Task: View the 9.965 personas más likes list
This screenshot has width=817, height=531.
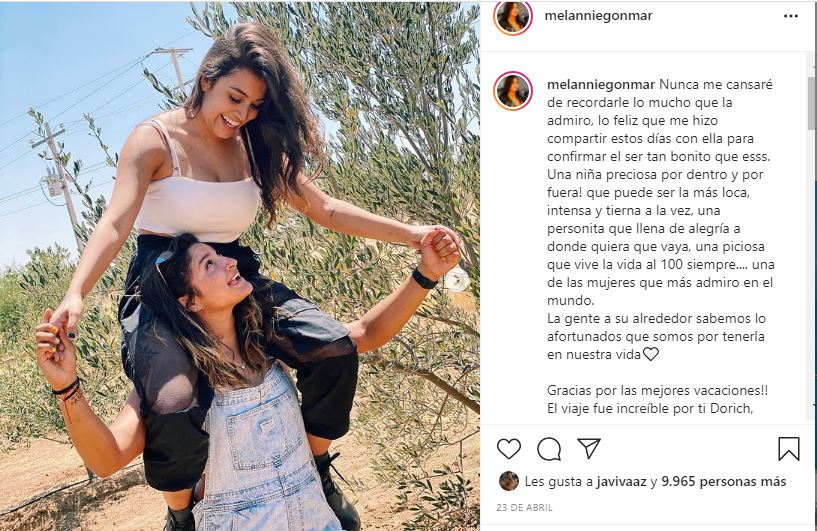Action: point(723,481)
